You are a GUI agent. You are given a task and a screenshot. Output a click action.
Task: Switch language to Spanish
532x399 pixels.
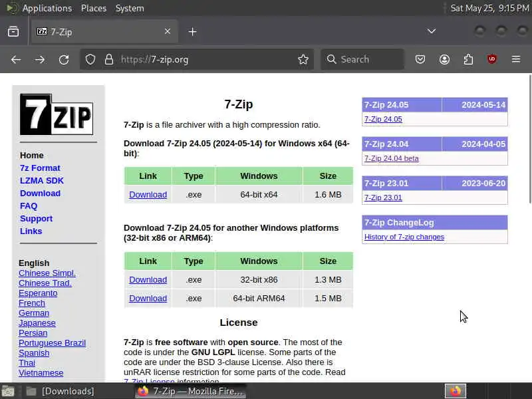34,353
